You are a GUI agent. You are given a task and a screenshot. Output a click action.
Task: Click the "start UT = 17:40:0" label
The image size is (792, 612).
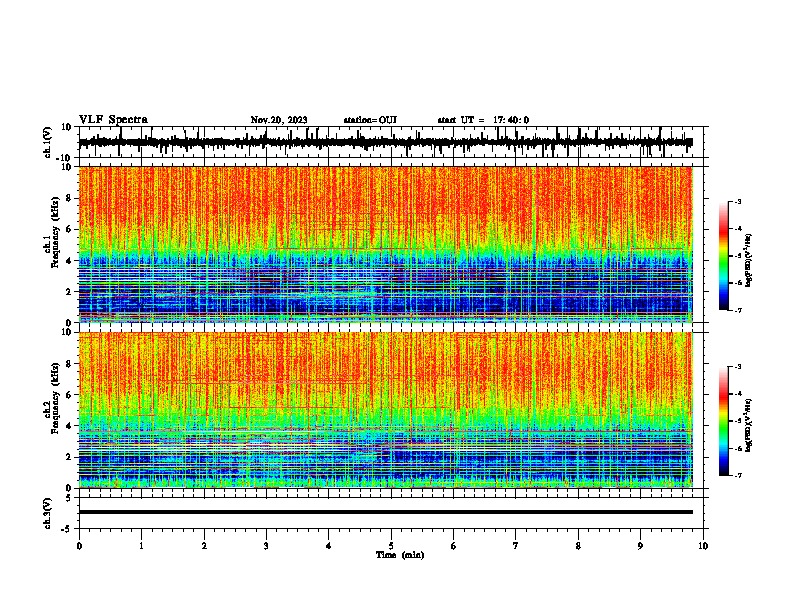tap(483, 120)
